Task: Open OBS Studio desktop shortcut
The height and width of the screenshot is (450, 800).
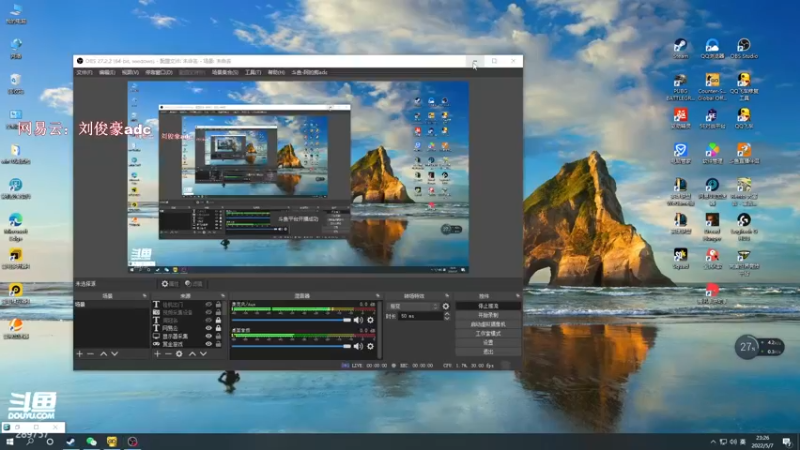Action: tap(744, 48)
